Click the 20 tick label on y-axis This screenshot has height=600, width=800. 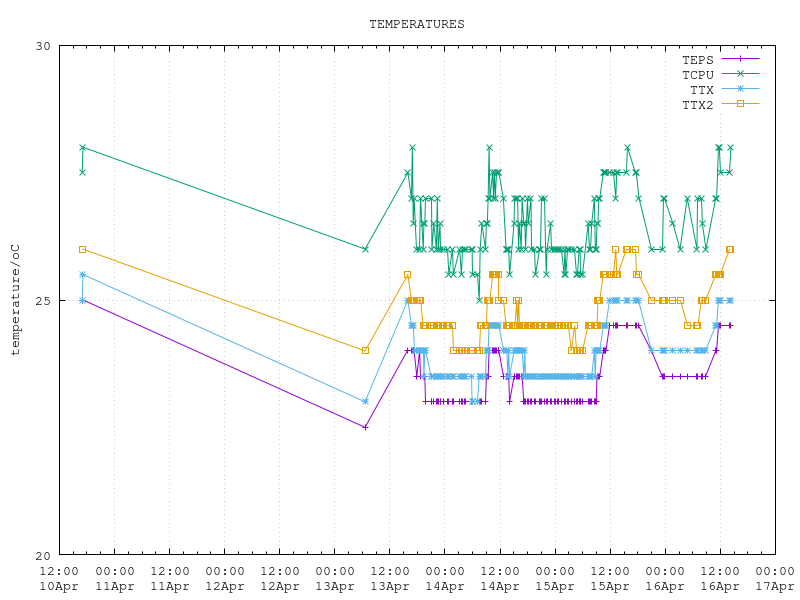[x=42, y=556]
